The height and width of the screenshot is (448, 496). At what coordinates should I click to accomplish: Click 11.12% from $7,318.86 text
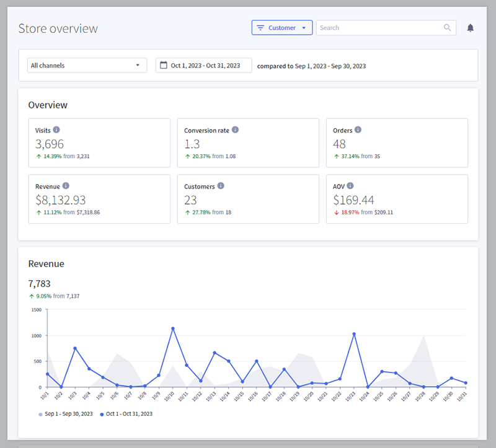click(x=71, y=213)
